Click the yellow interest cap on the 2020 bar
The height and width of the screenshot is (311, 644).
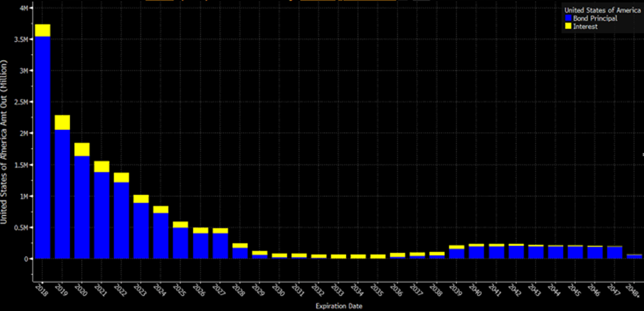coord(82,149)
